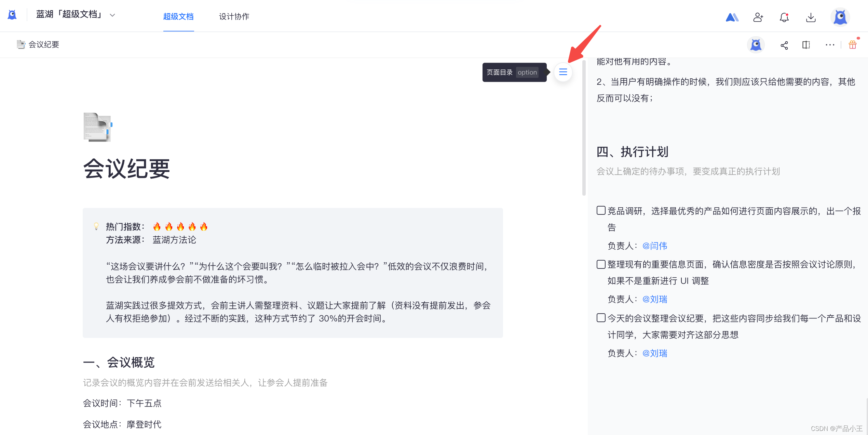Switch to the 设计协作 tab
Viewport: 868px width, 435px height.
[234, 16]
